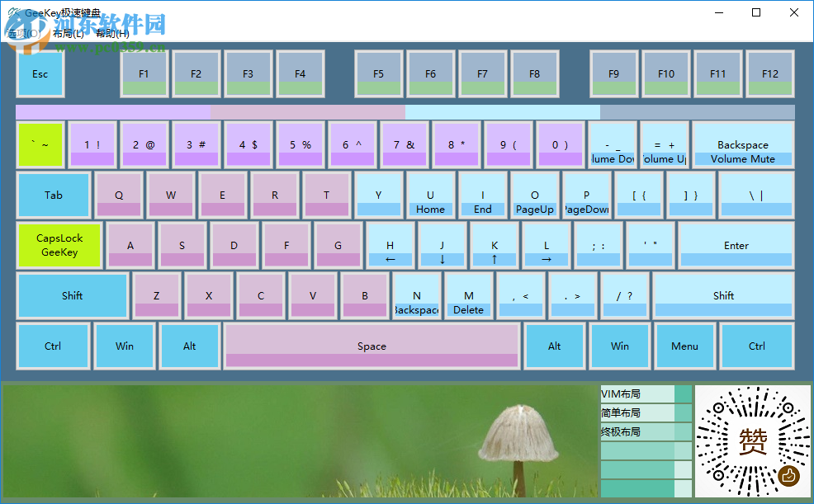This screenshot has width=814, height=504.
Task: Click the CapsLock GeeKey key
Action: point(59,245)
